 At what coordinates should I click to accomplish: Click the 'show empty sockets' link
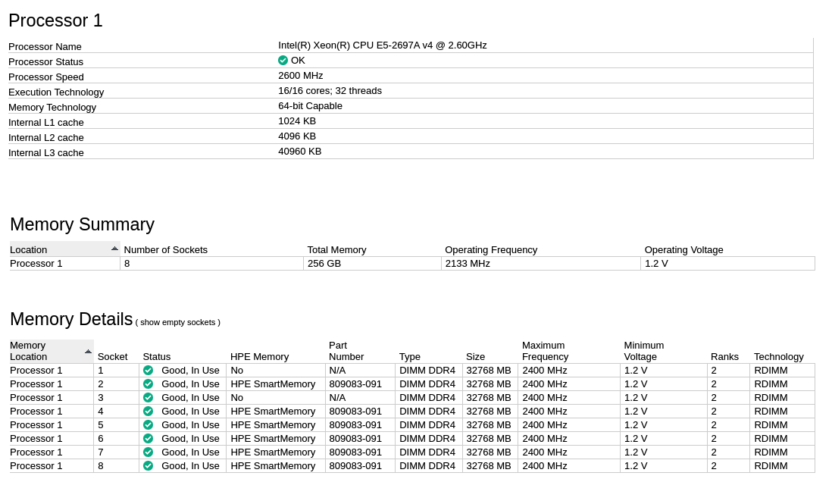pos(178,323)
